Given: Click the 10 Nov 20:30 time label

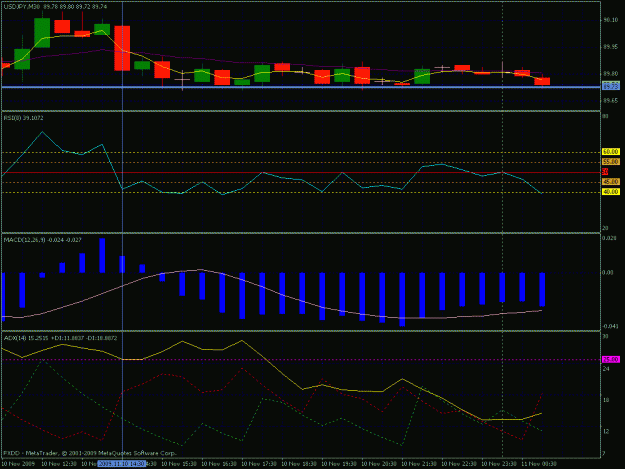Looking at the screenshot, I should coord(379,464).
